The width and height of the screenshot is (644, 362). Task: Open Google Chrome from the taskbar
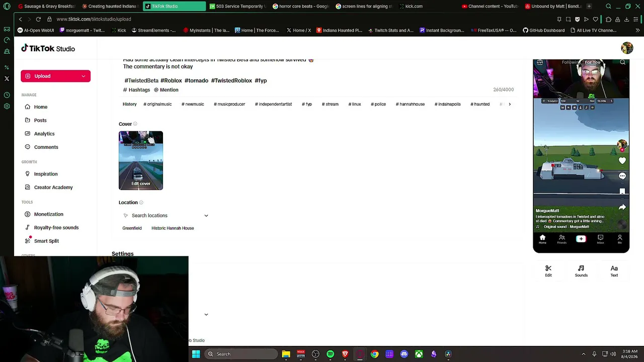[374, 354]
